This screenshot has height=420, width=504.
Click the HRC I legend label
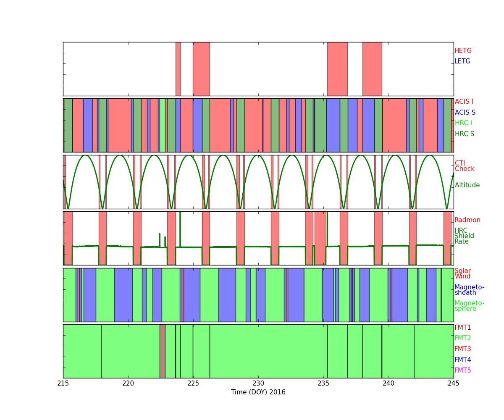point(463,123)
